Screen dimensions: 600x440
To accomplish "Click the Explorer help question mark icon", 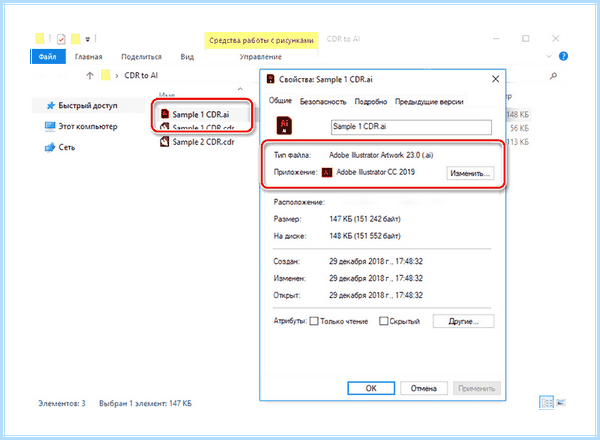I will (x=563, y=56).
